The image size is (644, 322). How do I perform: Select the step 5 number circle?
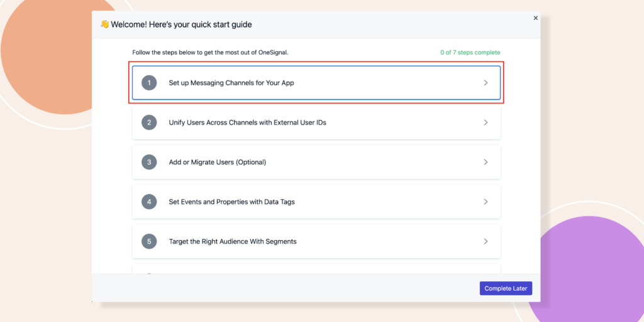coord(149,241)
